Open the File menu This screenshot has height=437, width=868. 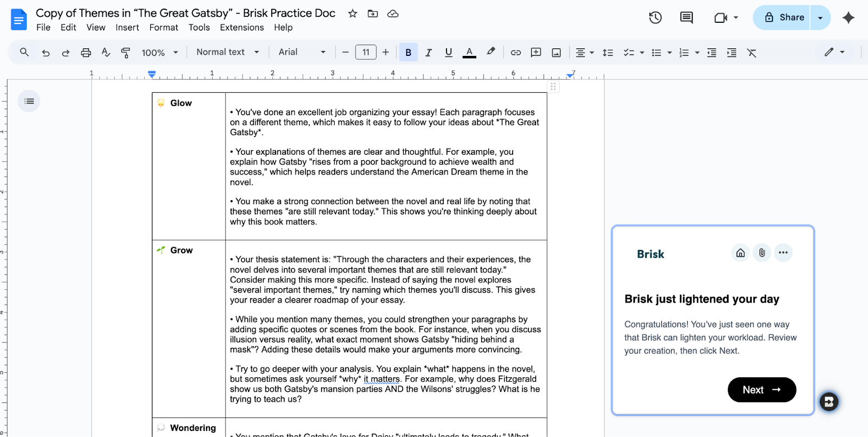pos(43,28)
